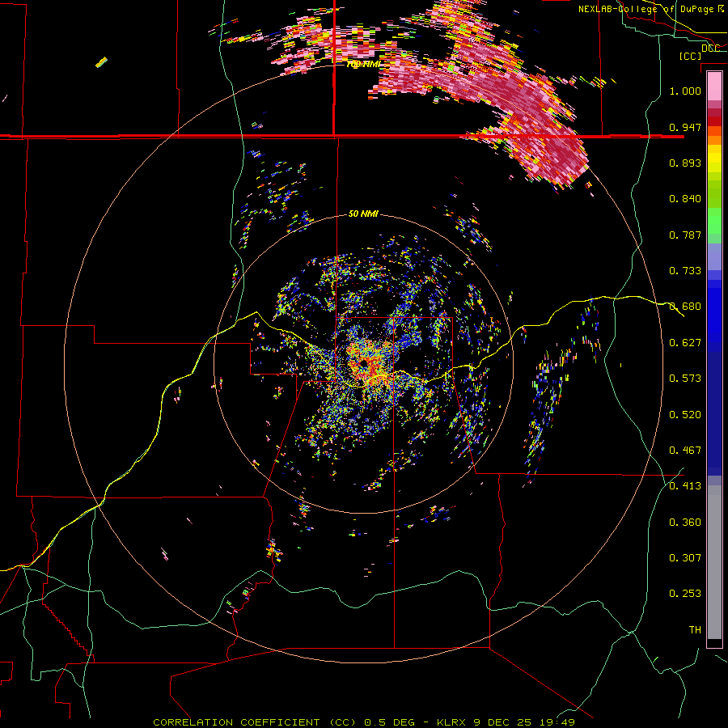Screen dimensions: 728x728
Task: Pick the orange color bar segment below 0.947
Action: click(x=714, y=140)
